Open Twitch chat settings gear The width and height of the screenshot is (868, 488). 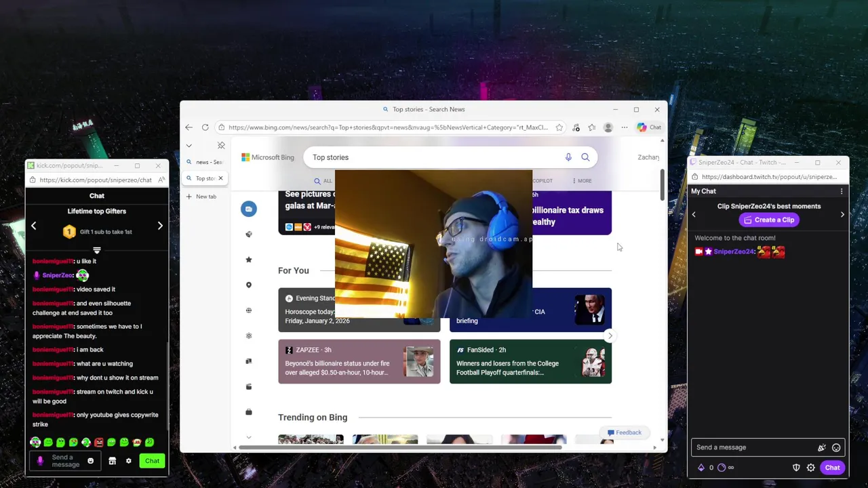point(810,468)
